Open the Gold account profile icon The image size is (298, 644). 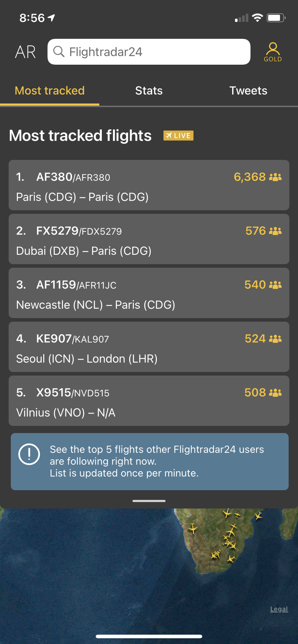point(273,52)
